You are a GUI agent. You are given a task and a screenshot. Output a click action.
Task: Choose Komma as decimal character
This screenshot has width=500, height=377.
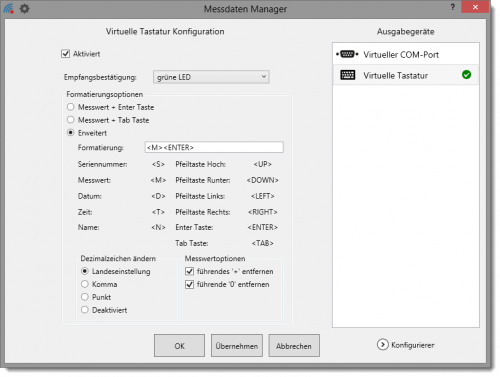click(85, 284)
